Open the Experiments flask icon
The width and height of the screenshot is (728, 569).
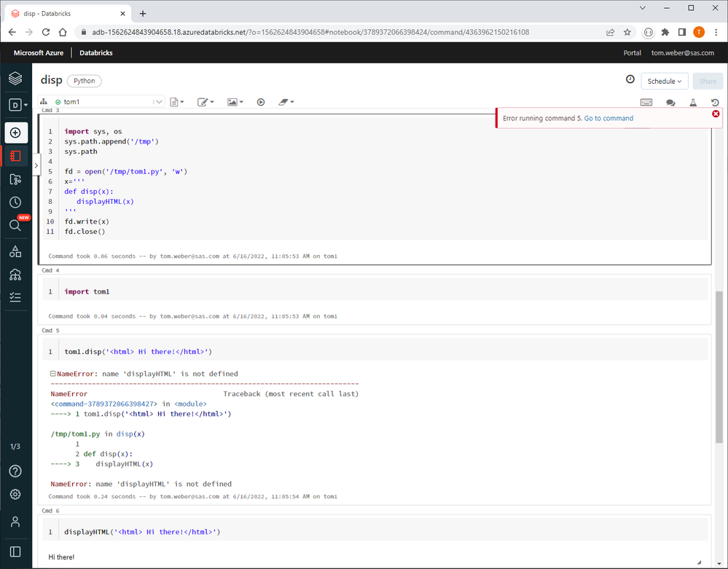693,103
